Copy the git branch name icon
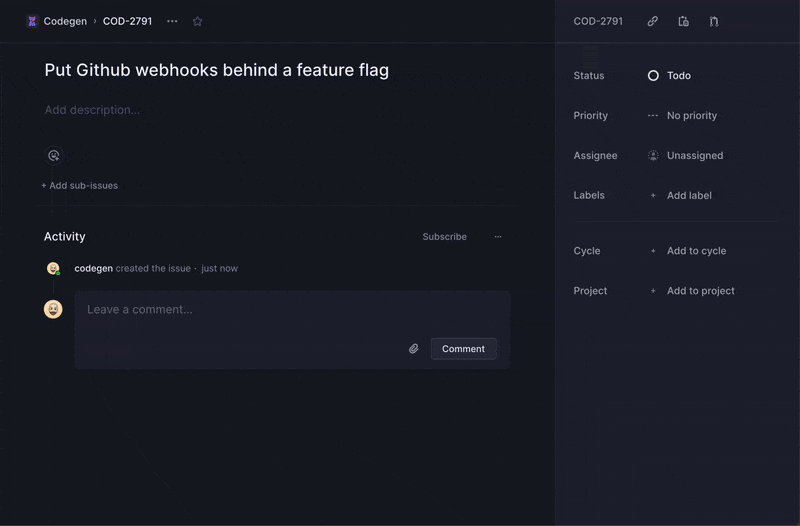Image resolution: width=800 pixels, height=526 pixels. click(714, 21)
